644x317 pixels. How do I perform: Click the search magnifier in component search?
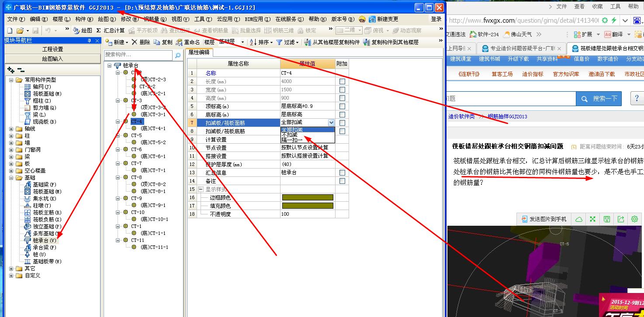click(x=177, y=55)
